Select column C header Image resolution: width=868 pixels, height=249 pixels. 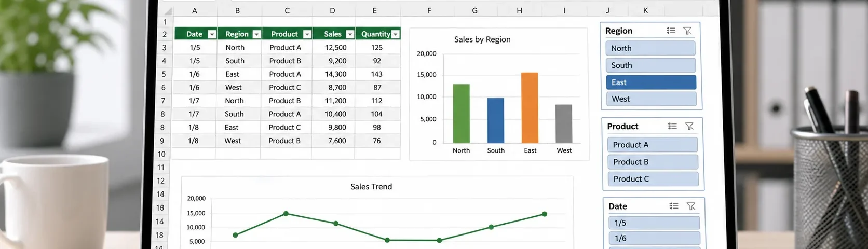coord(287,10)
